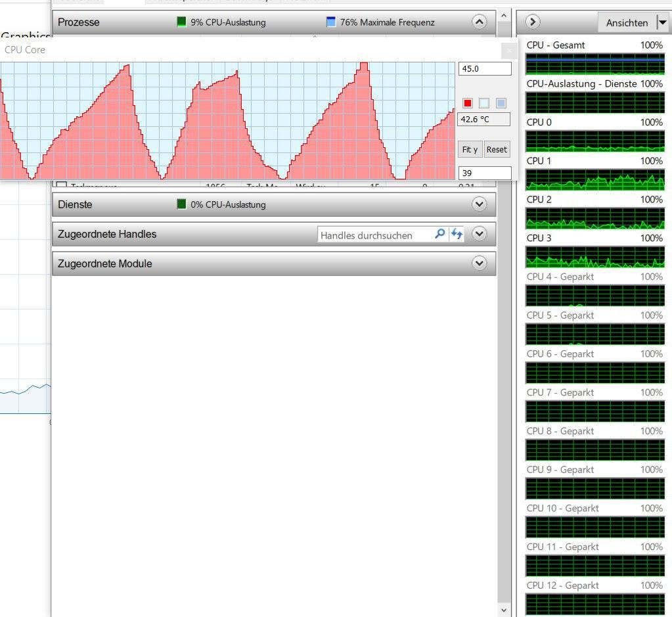Click the green CPU-Auslastung icon in Prozesse header
672x617 pixels.
click(x=181, y=22)
